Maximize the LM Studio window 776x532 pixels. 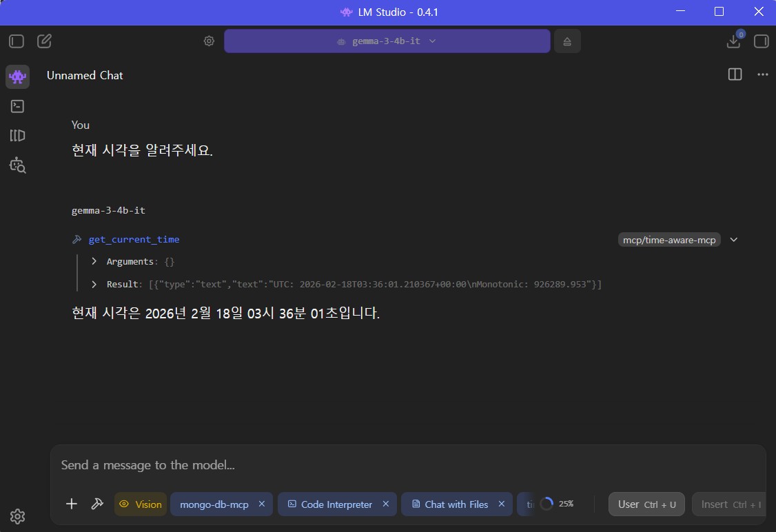click(719, 12)
